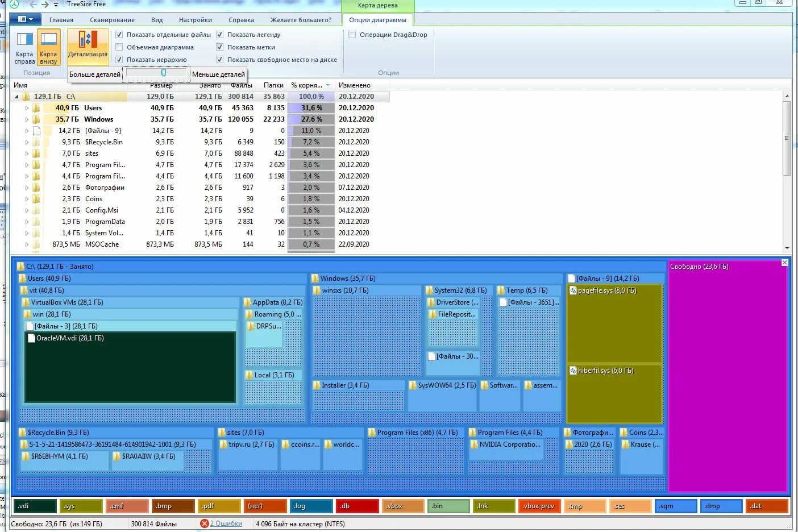Viewport: 798px width, 532px height.
Task: Click the Windows folder icon in tree list
Action: [36, 119]
